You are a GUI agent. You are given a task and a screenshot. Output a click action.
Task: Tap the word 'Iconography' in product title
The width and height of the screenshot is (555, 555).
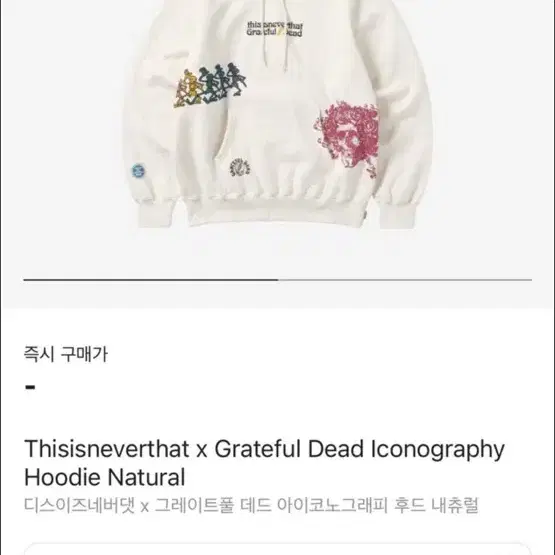point(438,450)
